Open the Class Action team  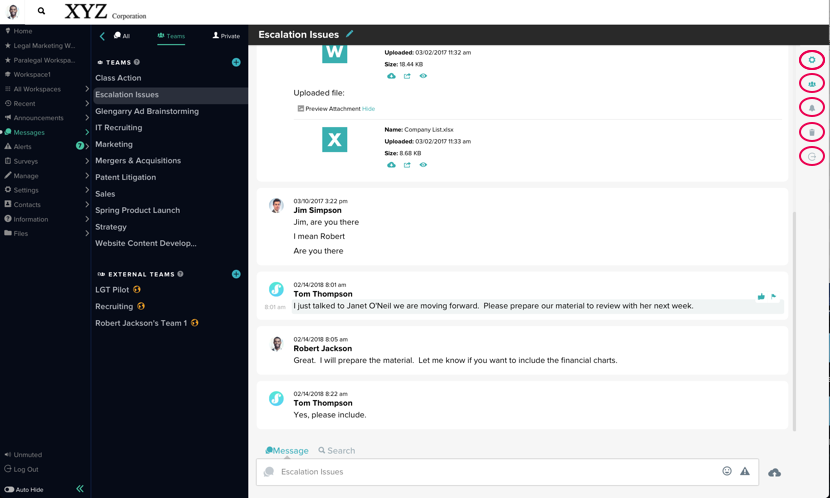(118, 78)
